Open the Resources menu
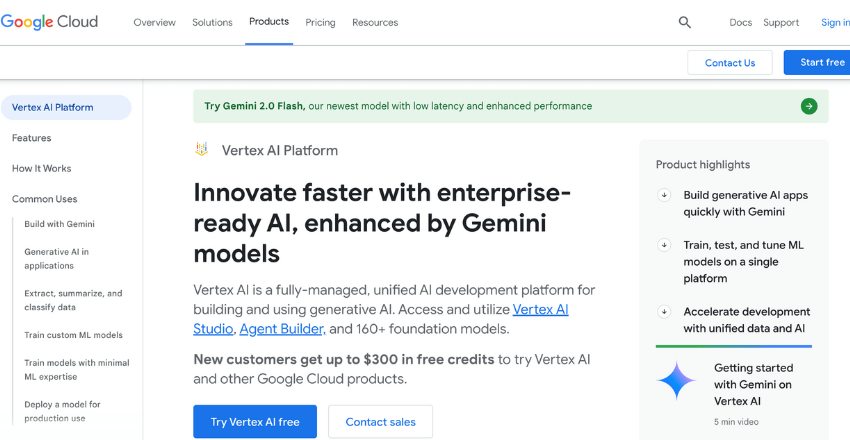This screenshot has width=850, height=440. 375,22
